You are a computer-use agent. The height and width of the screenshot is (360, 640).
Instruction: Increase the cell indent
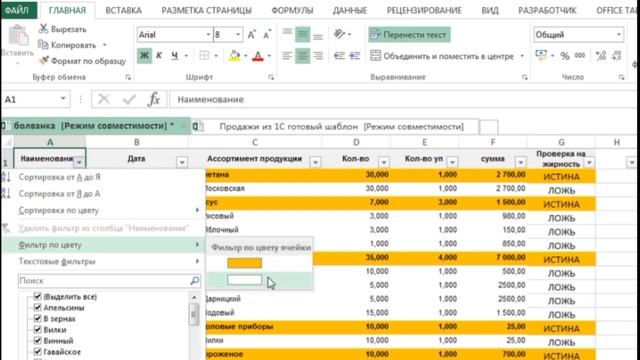click(355, 56)
